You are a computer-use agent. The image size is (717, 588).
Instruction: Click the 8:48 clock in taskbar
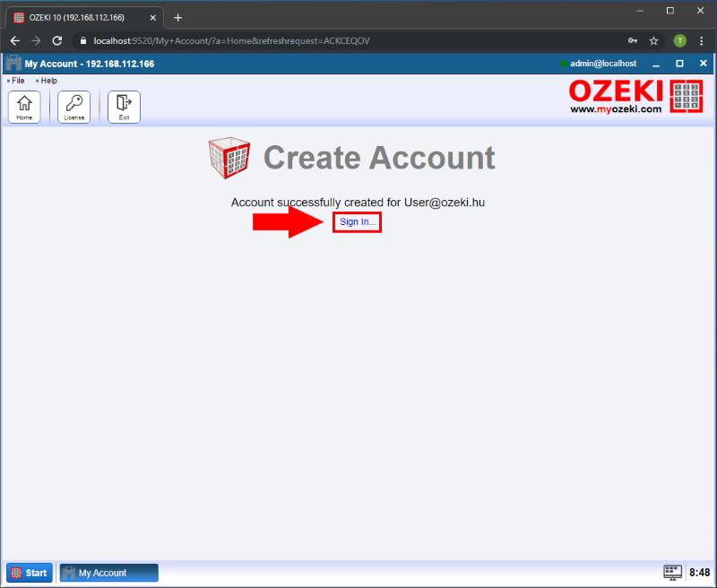[x=700, y=573]
